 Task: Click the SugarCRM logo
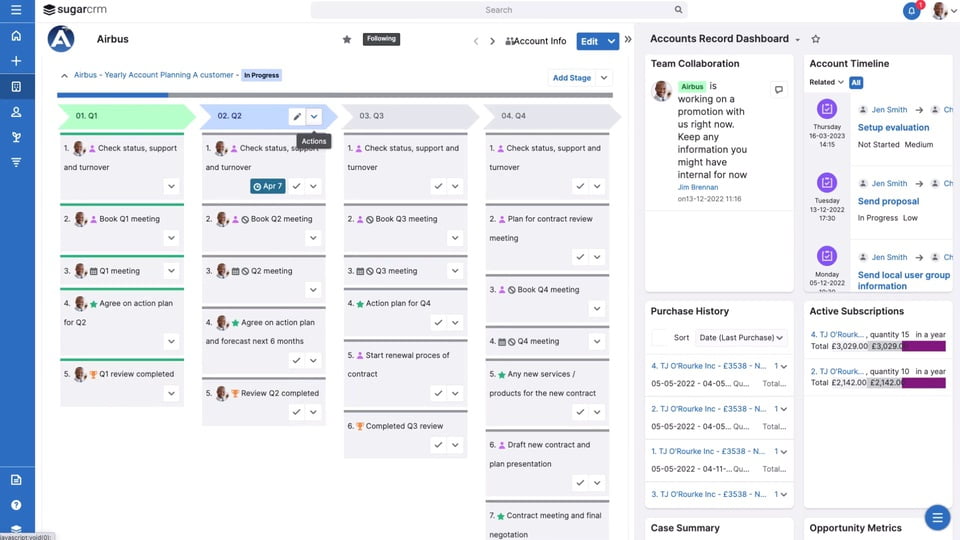tap(75, 10)
